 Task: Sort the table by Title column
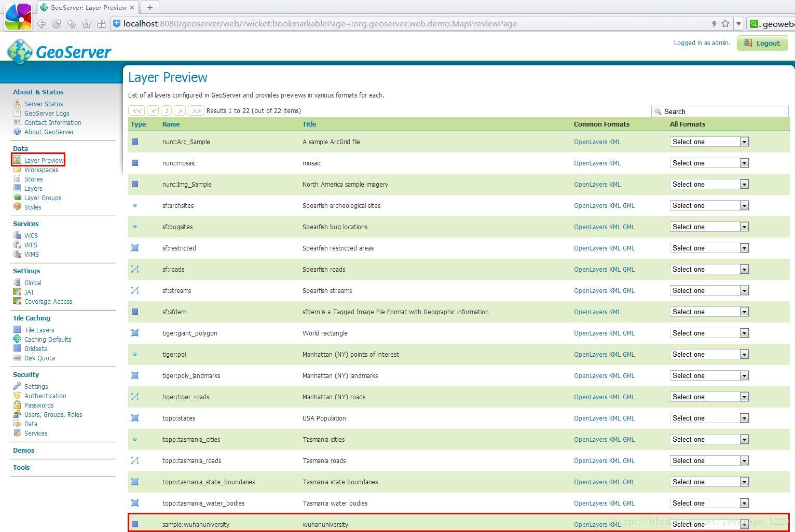point(309,124)
